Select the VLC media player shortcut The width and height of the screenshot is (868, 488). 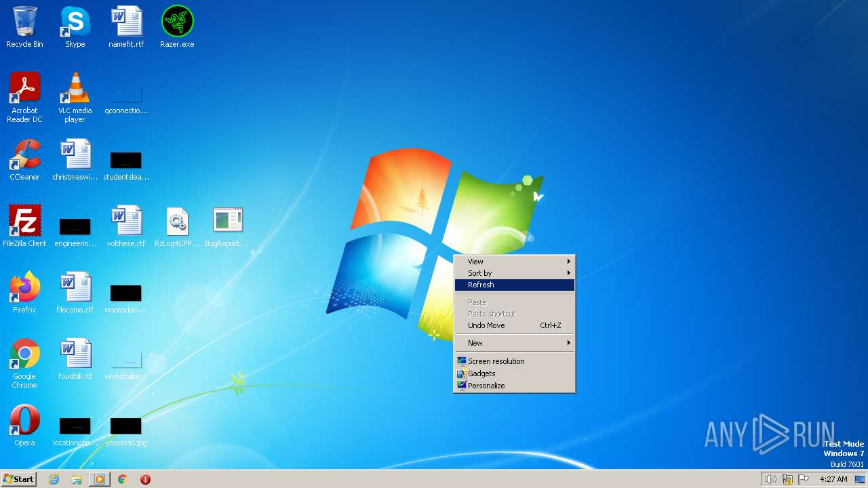point(75,98)
